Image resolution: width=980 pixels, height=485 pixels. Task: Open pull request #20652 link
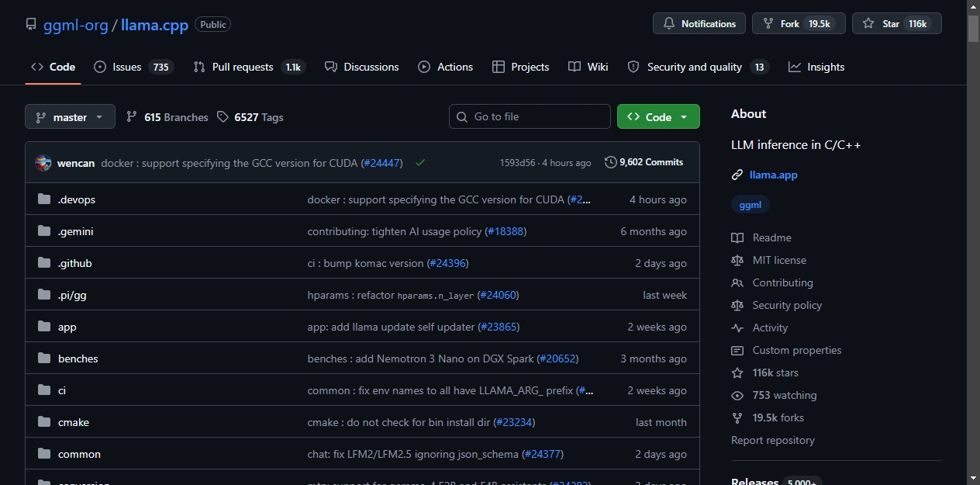pyautogui.click(x=557, y=359)
